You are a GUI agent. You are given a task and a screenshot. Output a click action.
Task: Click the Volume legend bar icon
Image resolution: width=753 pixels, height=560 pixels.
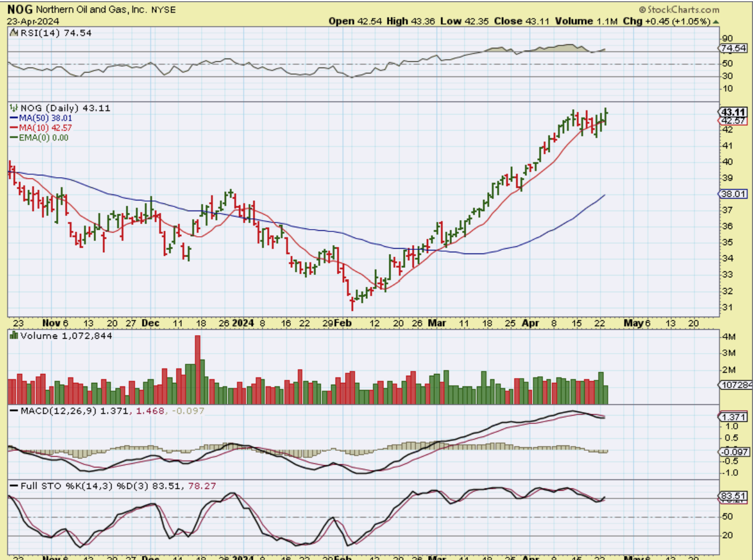point(13,336)
